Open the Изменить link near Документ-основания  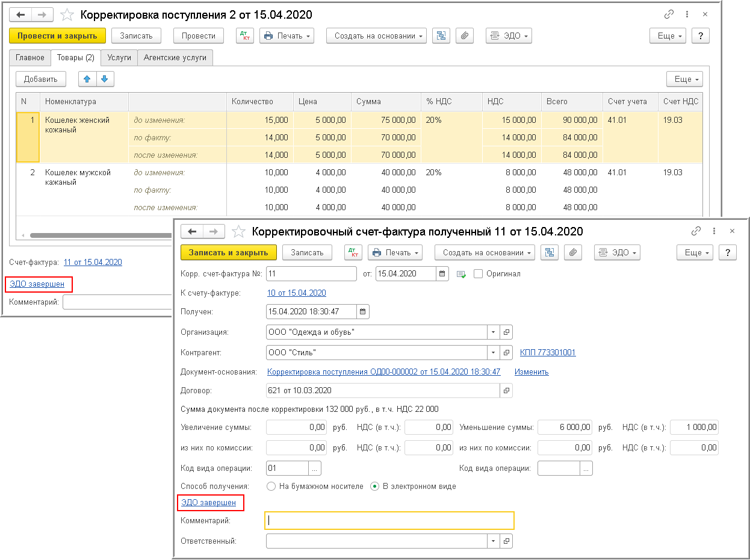click(x=532, y=372)
